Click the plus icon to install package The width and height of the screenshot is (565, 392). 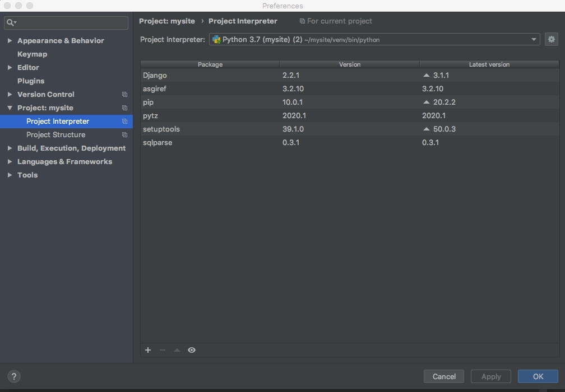(148, 350)
